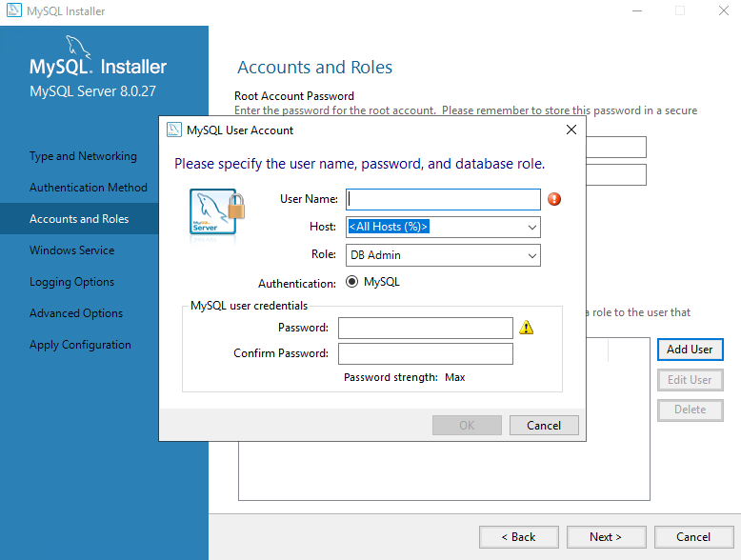Focus the Confirm Password input field
Image resolution: width=741 pixels, height=560 pixels.
point(426,353)
